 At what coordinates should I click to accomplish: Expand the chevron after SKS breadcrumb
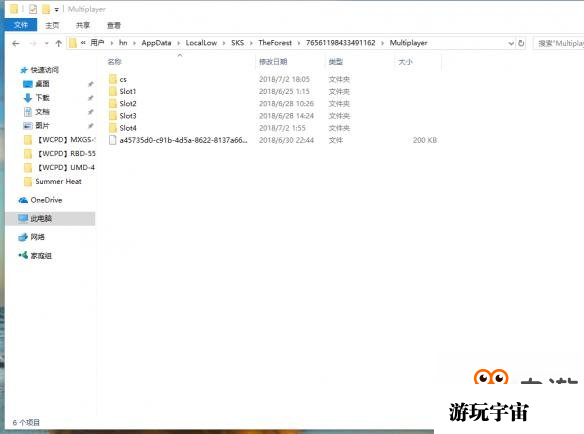(251, 43)
